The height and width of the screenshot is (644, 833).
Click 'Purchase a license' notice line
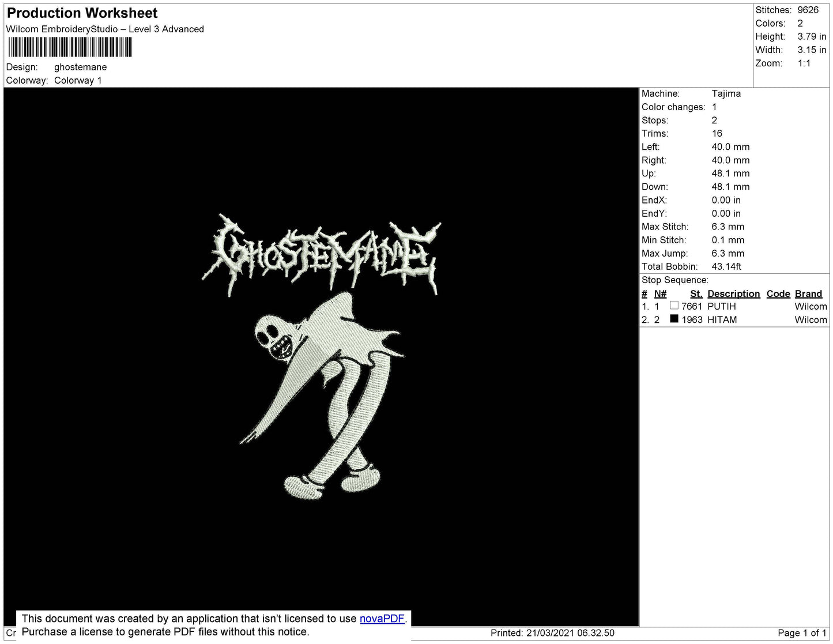click(165, 632)
